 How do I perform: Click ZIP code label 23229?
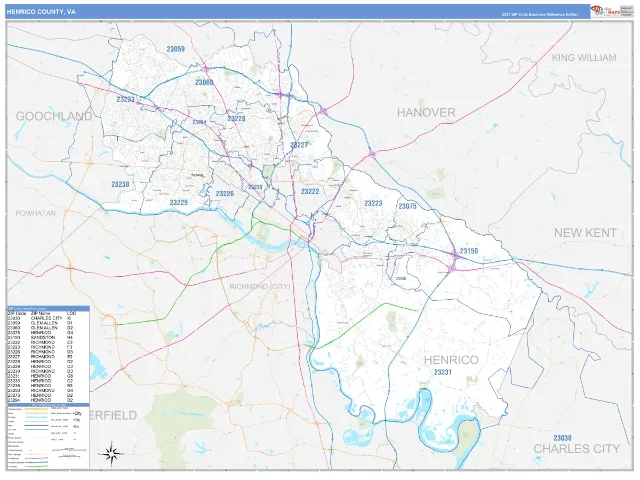click(179, 202)
